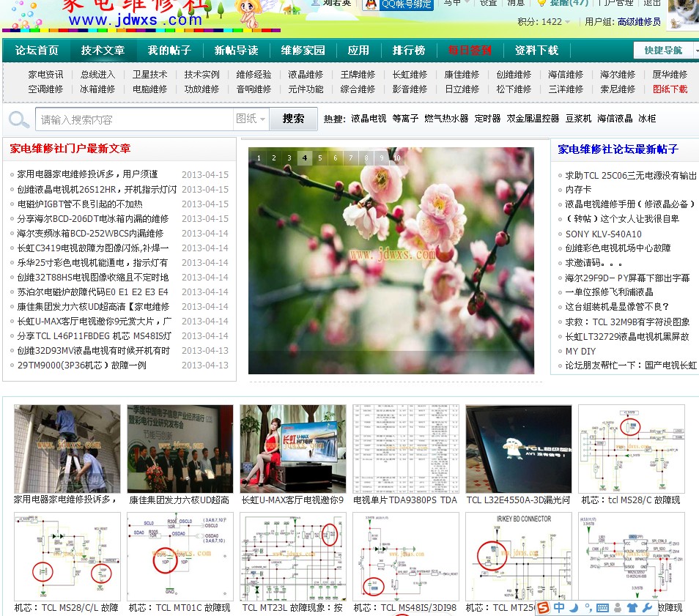Click the search input field
The width and height of the screenshot is (699, 616).
click(135, 119)
